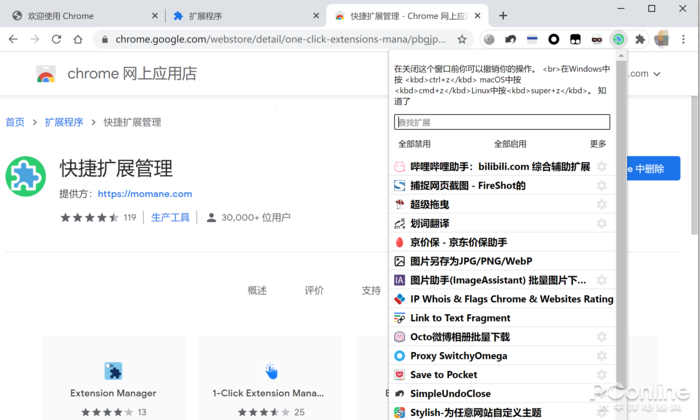The width and height of the screenshot is (700, 420).
Task: Open the 支持 section tab
Action: point(371,291)
